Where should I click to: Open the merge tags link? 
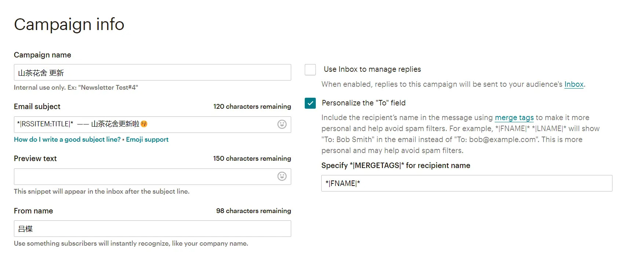(x=514, y=118)
